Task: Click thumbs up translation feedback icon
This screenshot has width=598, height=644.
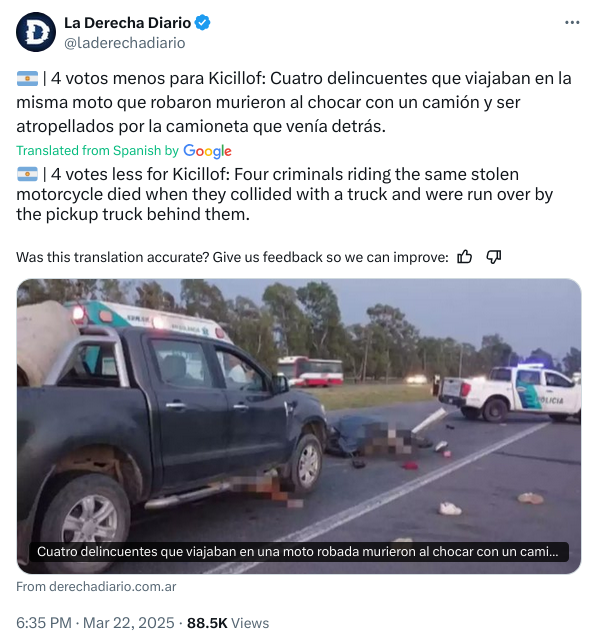Action: (x=465, y=257)
